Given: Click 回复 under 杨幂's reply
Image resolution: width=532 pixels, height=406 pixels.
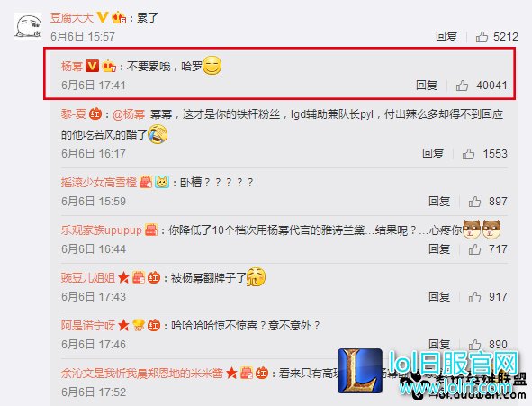Looking at the screenshot, I should point(427,86).
